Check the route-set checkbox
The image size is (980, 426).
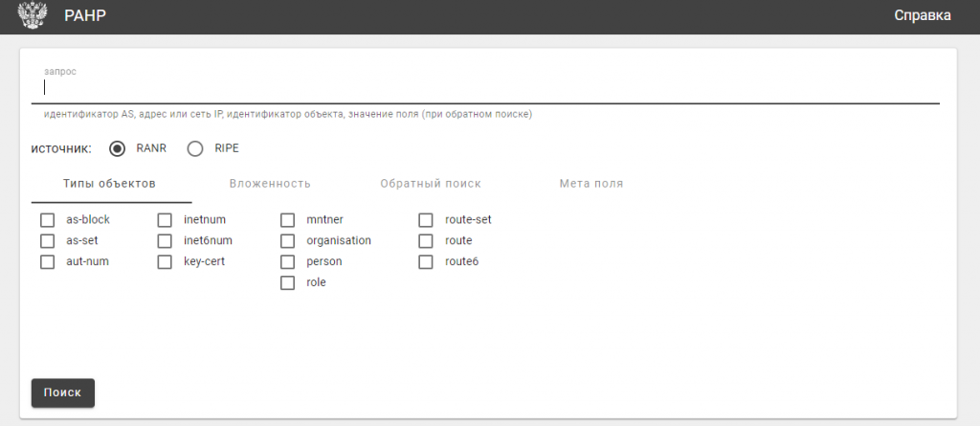427,220
